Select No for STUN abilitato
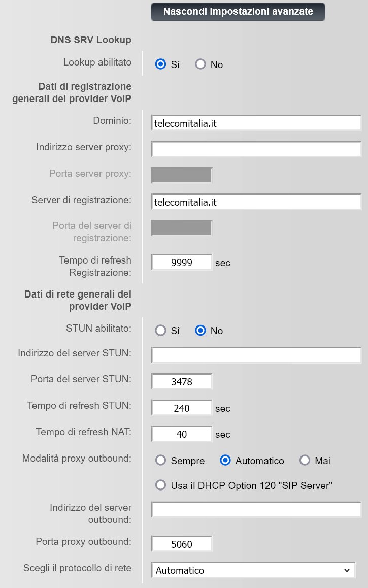The height and width of the screenshot is (588, 368). [x=200, y=331]
